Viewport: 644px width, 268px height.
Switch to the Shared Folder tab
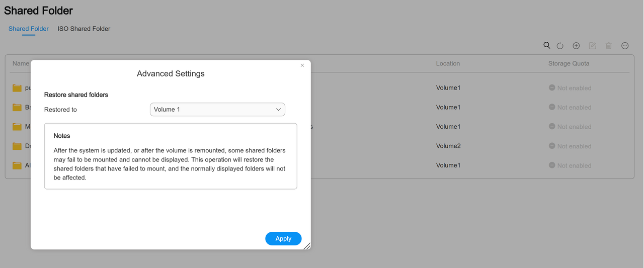click(29, 29)
